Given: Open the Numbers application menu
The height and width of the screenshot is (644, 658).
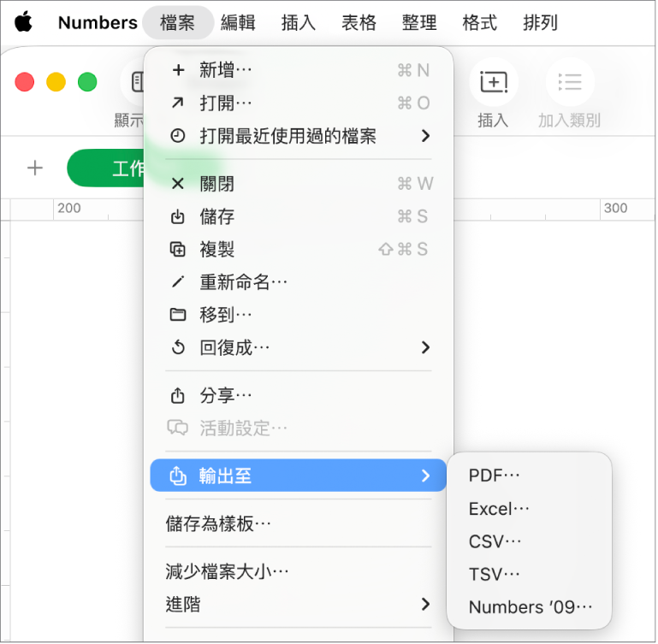Looking at the screenshot, I should 98,22.
